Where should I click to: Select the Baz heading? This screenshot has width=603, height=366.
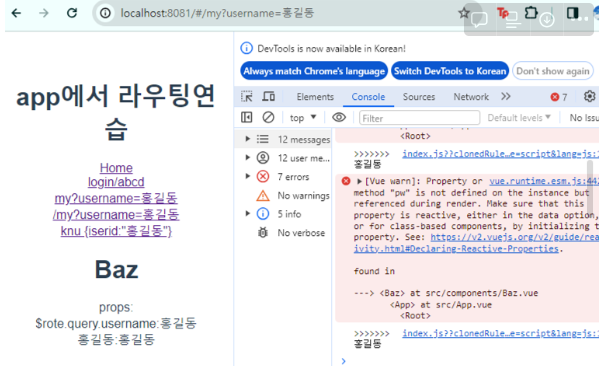pyautogui.click(x=116, y=270)
